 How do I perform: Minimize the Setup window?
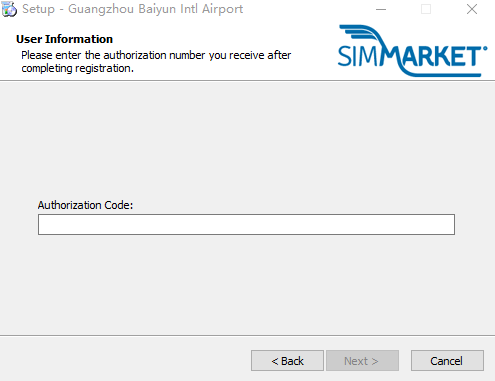click(381, 9)
